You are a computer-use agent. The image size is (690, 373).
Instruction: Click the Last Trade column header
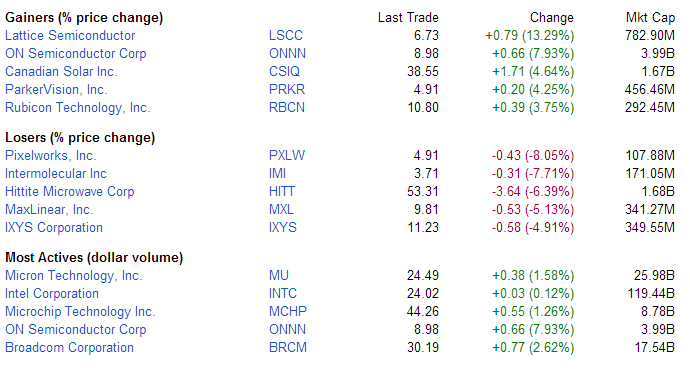pyautogui.click(x=408, y=18)
